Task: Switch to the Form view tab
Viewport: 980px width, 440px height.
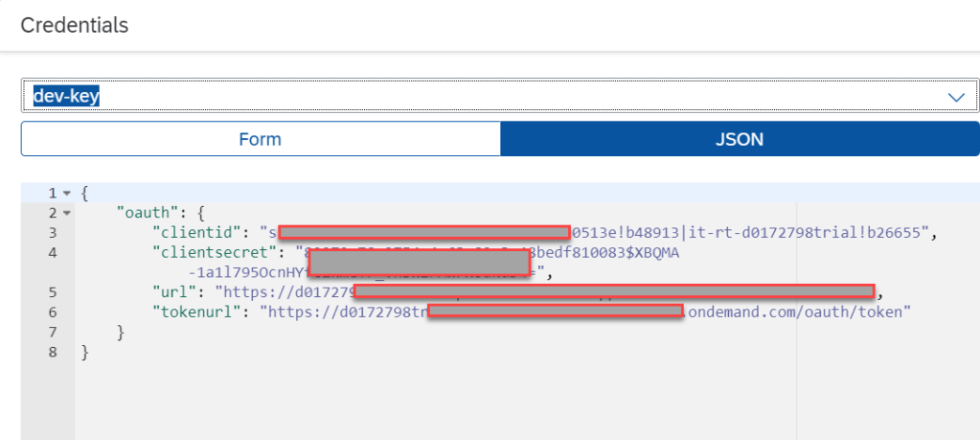Action: [260, 139]
